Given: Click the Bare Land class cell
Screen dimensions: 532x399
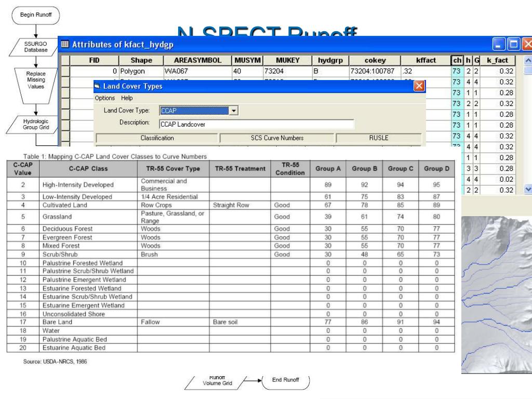Looking at the screenshot, I should pos(88,322).
